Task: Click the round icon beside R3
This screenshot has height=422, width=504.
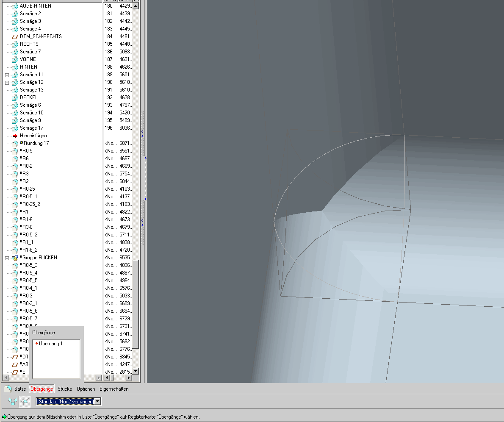Action: (15, 174)
